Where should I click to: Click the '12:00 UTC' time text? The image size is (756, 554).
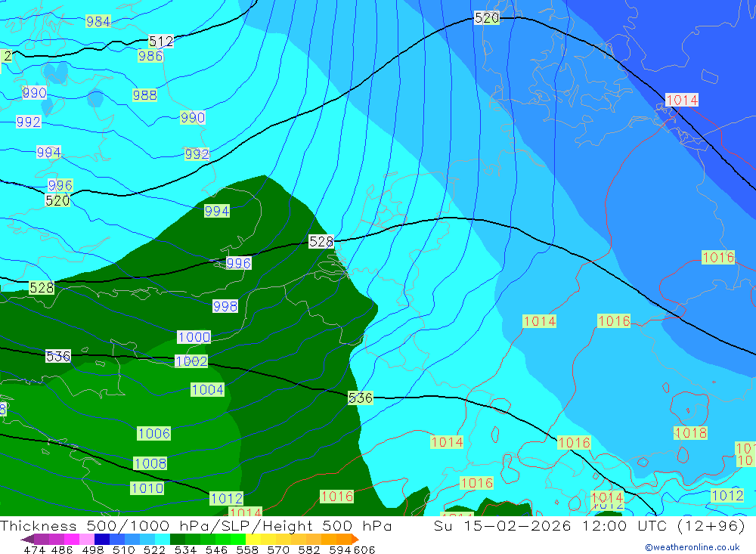point(625,525)
